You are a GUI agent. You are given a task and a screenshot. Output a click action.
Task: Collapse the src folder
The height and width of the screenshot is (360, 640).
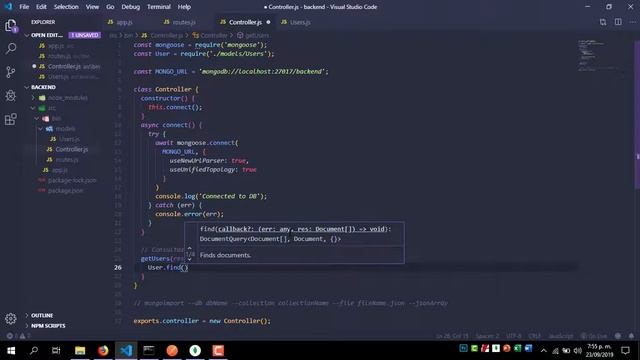(33, 108)
